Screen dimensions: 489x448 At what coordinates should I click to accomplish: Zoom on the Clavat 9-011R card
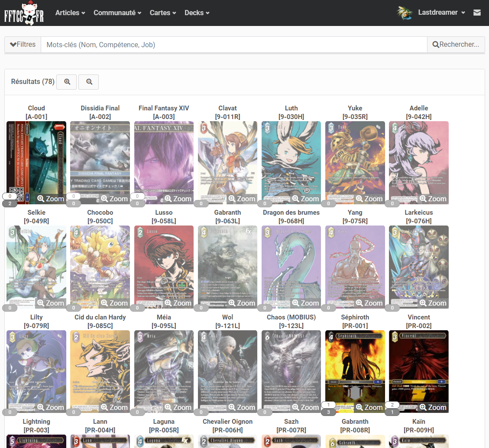coord(242,199)
